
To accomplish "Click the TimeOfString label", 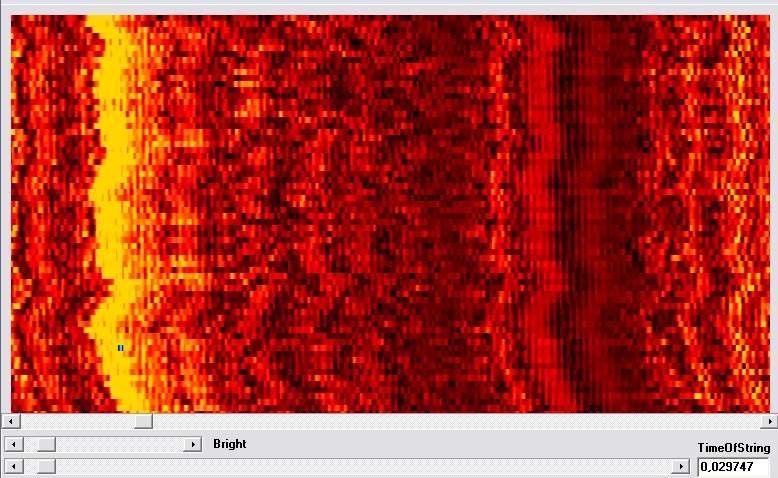I will tap(733, 448).
